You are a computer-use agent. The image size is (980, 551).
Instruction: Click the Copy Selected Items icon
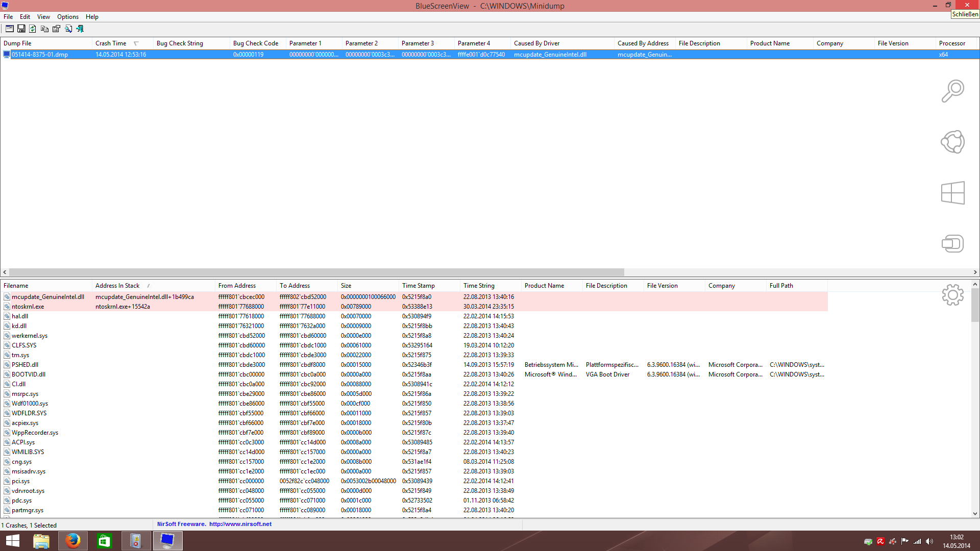tap(44, 29)
